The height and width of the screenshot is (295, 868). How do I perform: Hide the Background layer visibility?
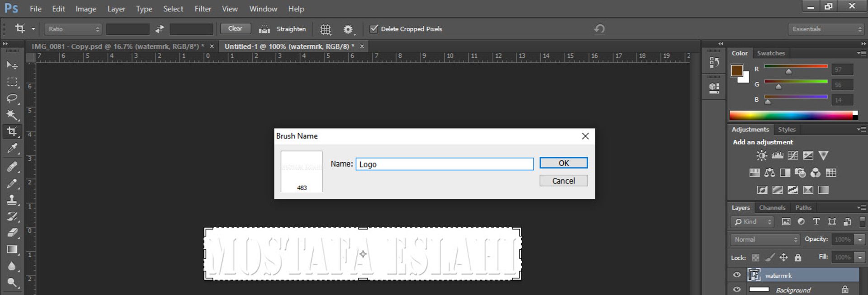coord(737,290)
